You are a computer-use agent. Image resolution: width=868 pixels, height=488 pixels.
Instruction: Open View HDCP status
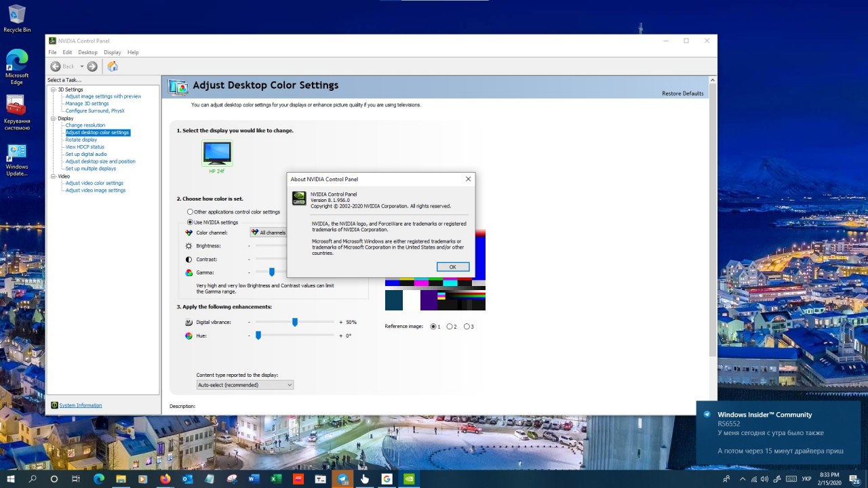85,147
